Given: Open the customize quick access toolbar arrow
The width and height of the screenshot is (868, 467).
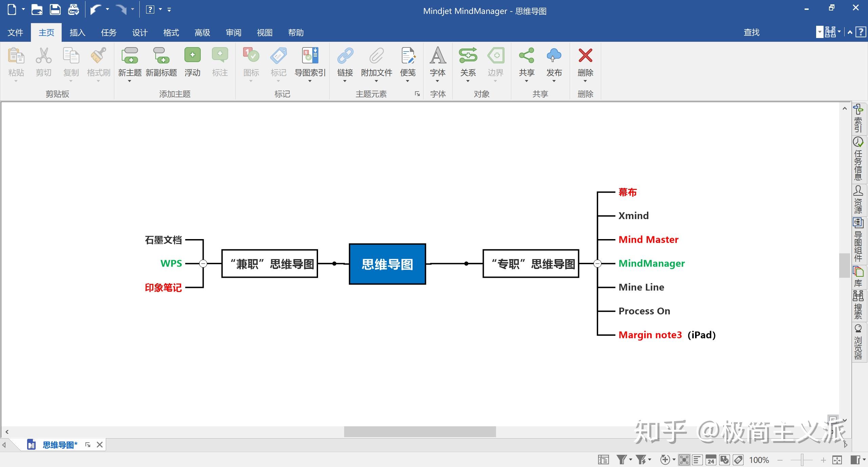Looking at the screenshot, I should [169, 9].
